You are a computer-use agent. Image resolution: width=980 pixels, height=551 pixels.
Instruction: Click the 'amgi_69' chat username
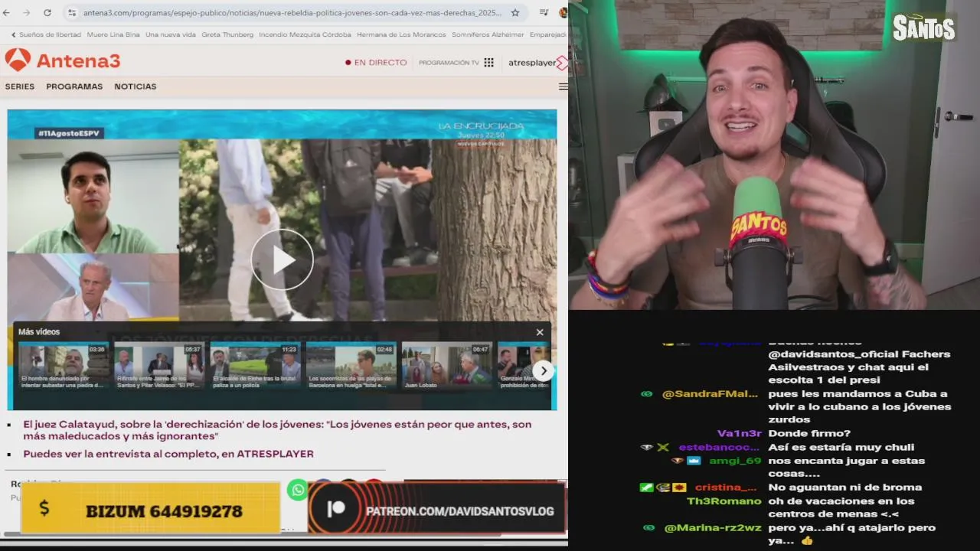tap(735, 461)
